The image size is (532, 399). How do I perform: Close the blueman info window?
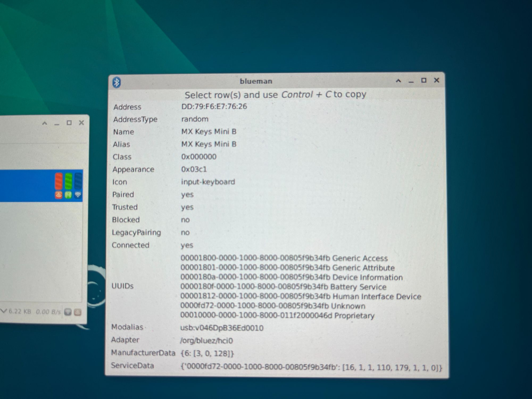[437, 80]
